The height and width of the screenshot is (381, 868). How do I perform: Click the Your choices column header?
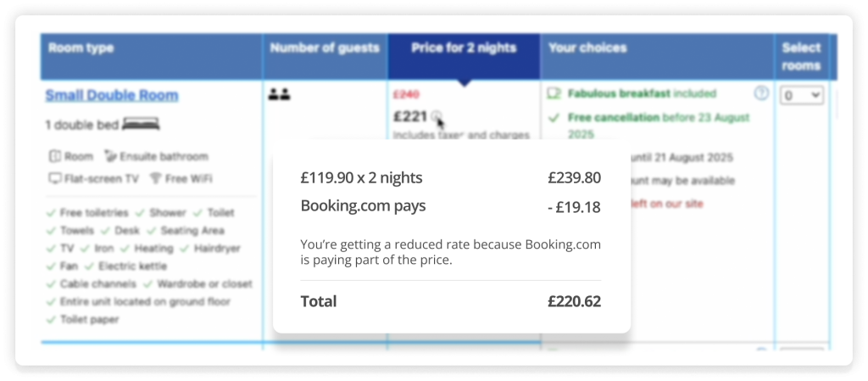587,48
